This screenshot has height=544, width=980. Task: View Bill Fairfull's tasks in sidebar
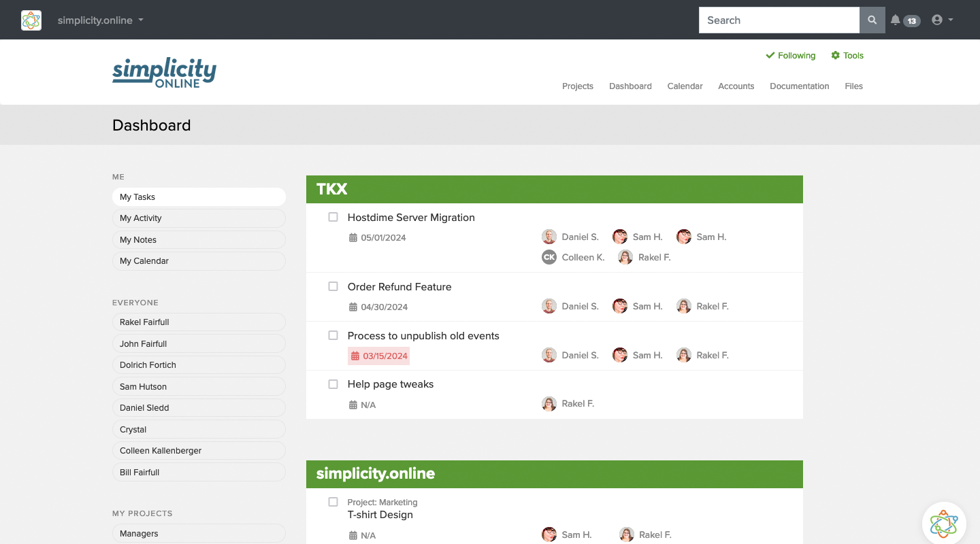[x=199, y=473]
